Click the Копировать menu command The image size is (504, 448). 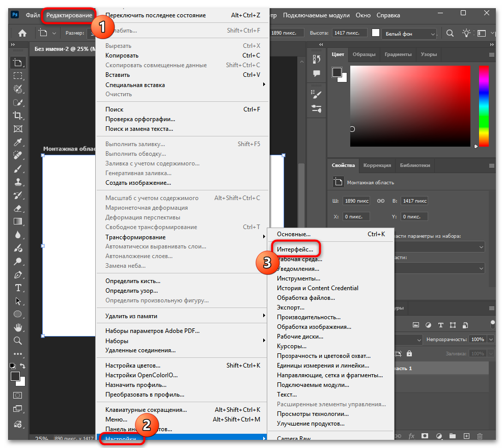coord(122,55)
